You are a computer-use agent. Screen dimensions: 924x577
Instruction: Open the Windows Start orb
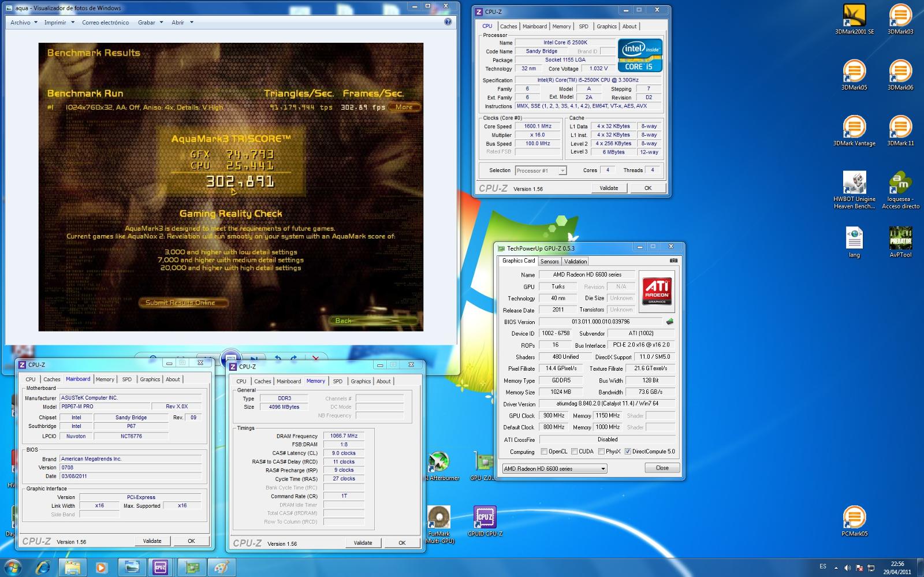pos(13,567)
